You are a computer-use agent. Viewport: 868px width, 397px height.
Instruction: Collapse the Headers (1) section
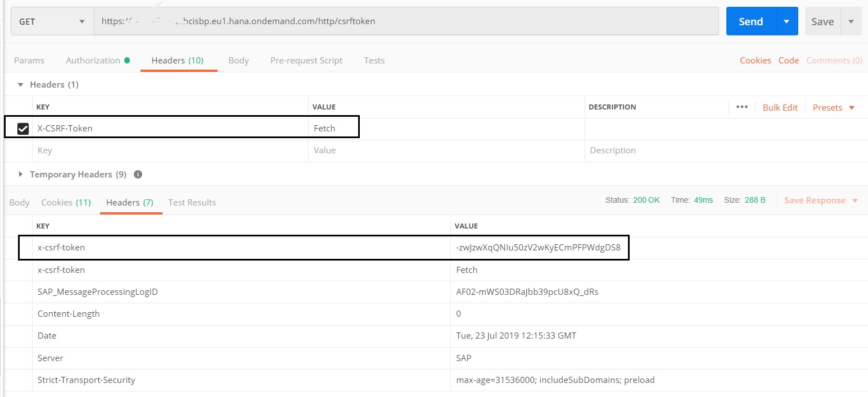(21, 84)
